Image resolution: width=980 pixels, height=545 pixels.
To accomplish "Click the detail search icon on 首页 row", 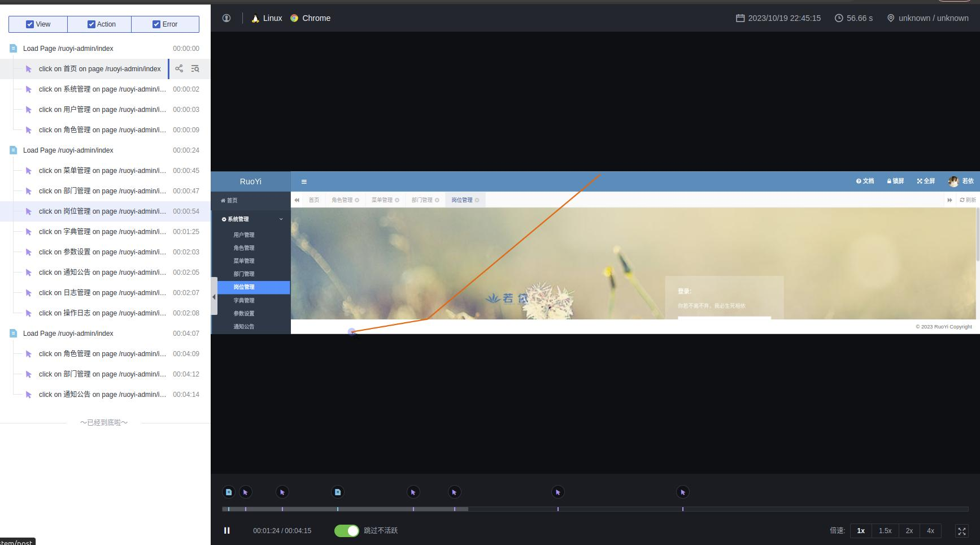I will point(195,68).
